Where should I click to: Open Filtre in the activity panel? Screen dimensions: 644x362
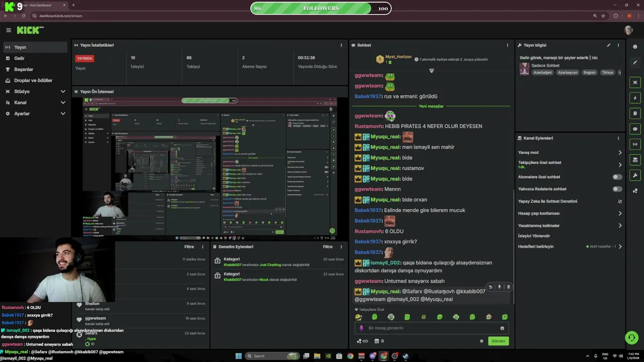(189, 247)
